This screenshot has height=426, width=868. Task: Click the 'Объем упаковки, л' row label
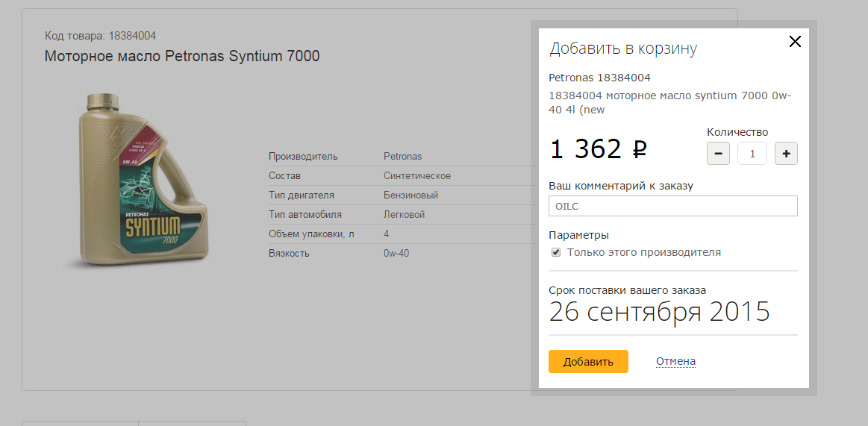[x=311, y=234]
